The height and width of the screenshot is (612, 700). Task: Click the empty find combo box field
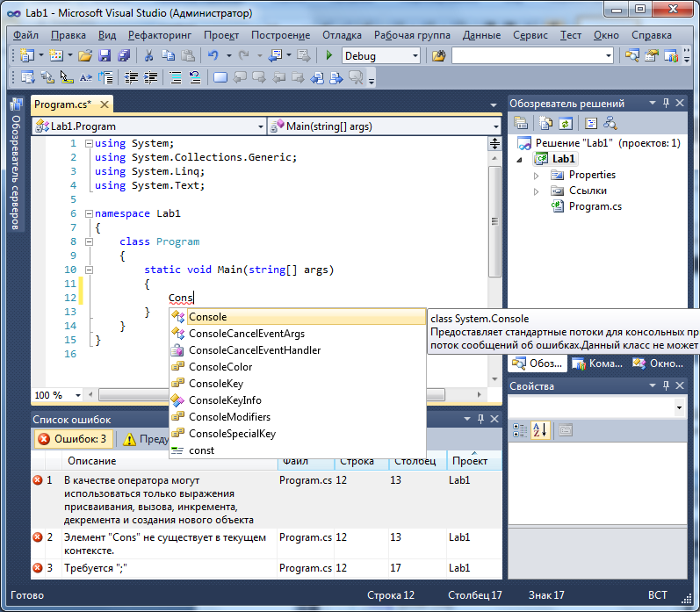coord(527,56)
